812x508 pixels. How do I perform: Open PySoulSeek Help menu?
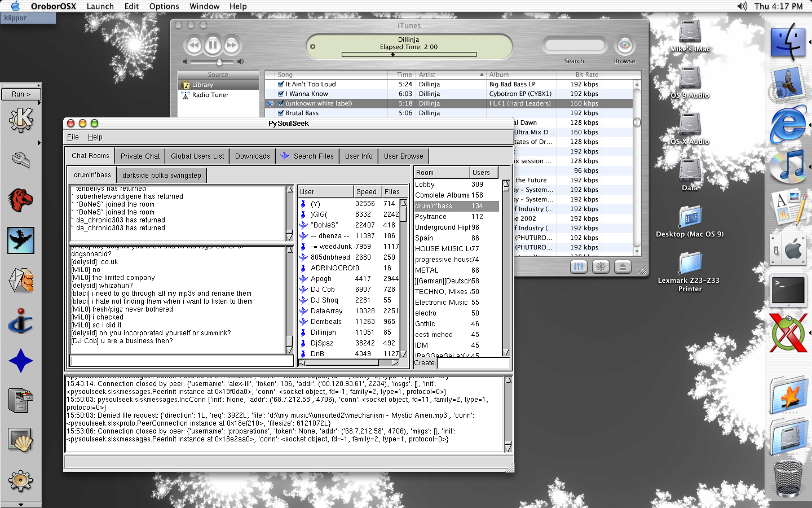95,137
